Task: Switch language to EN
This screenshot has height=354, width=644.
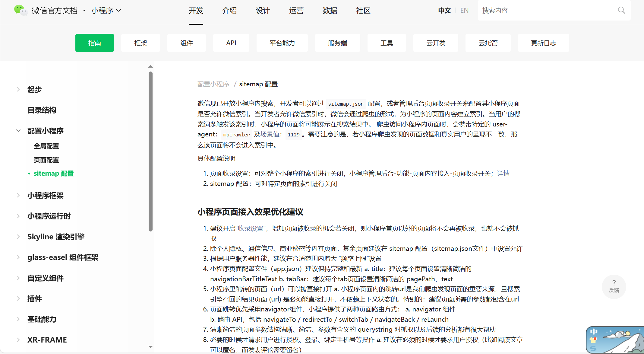Action: [x=464, y=11]
